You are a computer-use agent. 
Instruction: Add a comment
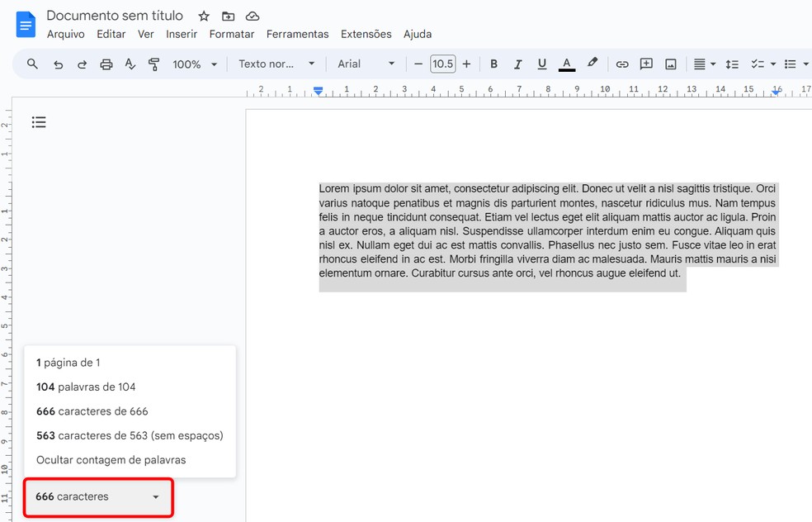pyautogui.click(x=646, y=64)
